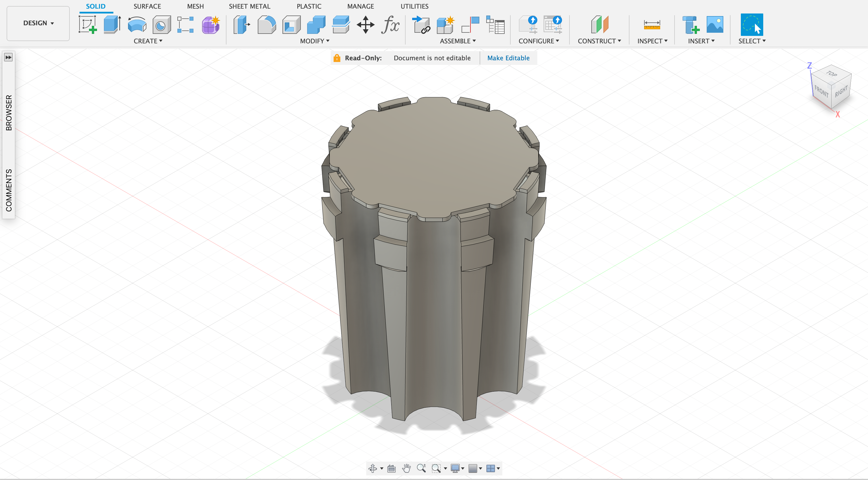Expand the MODIFY menu
Screen dimensions: 868x480
click(315, 41)
